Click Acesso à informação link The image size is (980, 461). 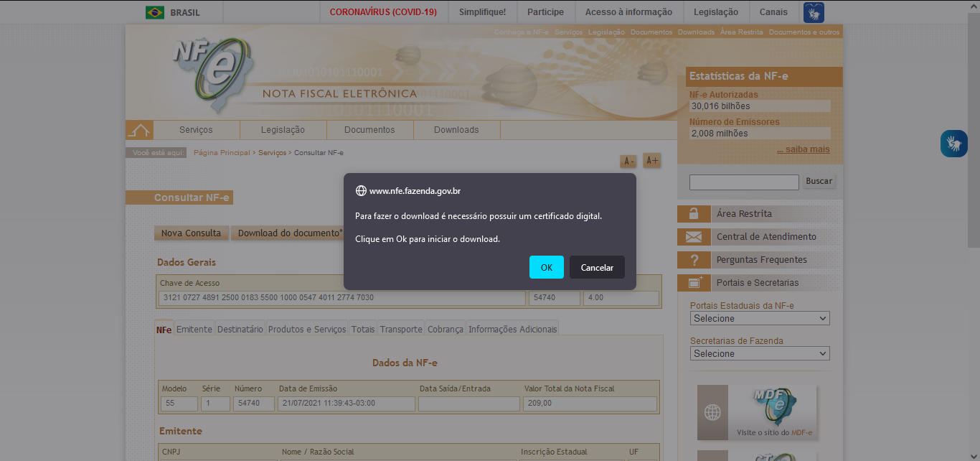(628, 12)
